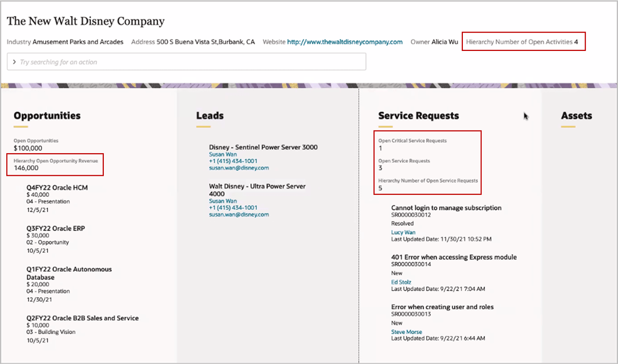Click the Open Service Requests count 3
Screen dimensions: 618x364
380,168
